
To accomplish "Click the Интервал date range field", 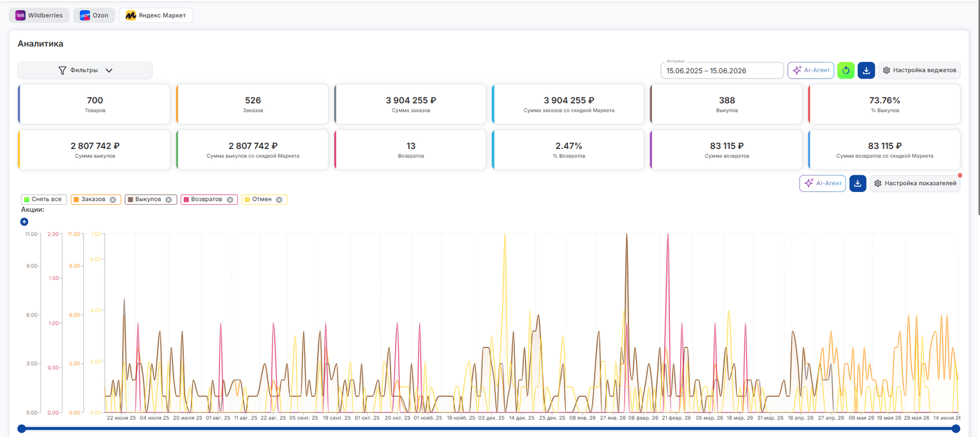I will (x=722, y=70).
